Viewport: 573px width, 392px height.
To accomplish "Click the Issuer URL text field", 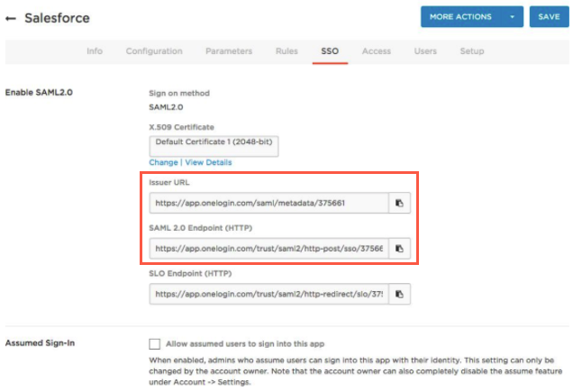I will click(x=269, y=203).
